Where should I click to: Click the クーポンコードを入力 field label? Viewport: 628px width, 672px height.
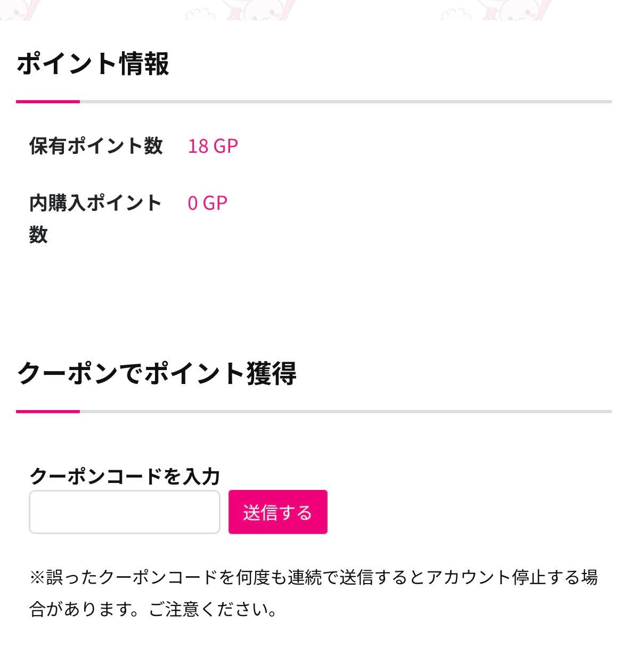click(125, 476)
